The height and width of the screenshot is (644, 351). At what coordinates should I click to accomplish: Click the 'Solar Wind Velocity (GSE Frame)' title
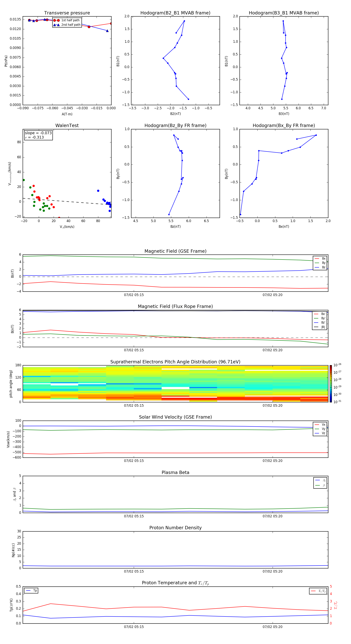tap(175, 417)
